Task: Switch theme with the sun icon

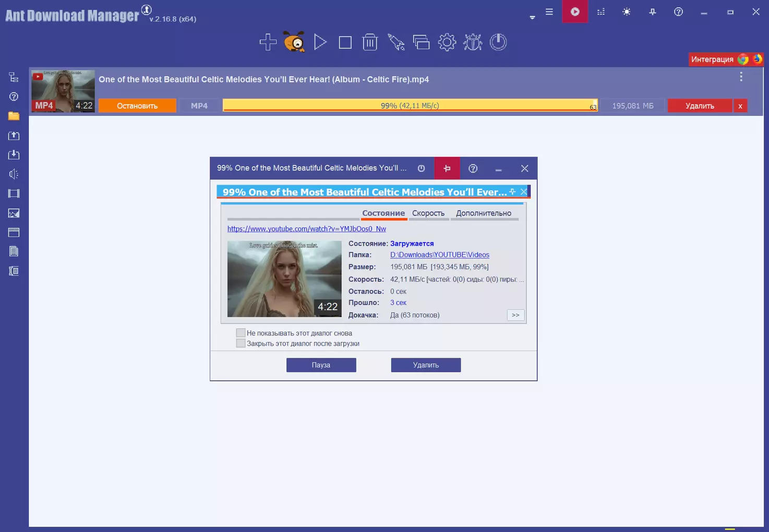Action: click(627, 11)
